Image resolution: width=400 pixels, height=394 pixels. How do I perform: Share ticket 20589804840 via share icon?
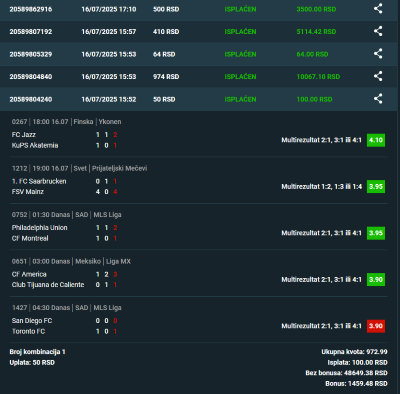(378, 76)
